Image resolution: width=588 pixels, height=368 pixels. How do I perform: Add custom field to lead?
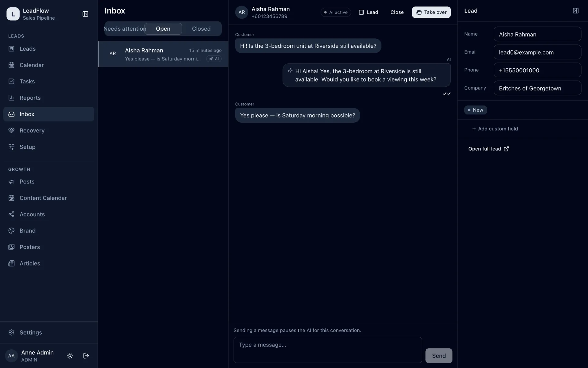pyautogui.click(x=495, y=129)
